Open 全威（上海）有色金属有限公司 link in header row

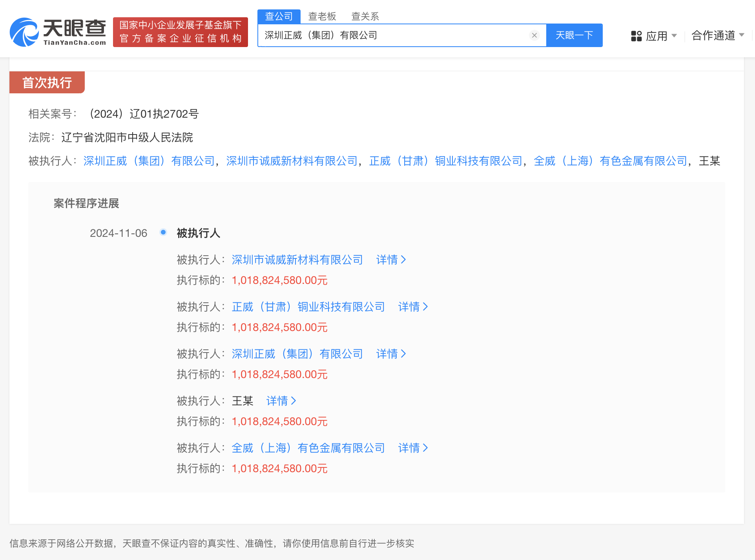(611, 161)
